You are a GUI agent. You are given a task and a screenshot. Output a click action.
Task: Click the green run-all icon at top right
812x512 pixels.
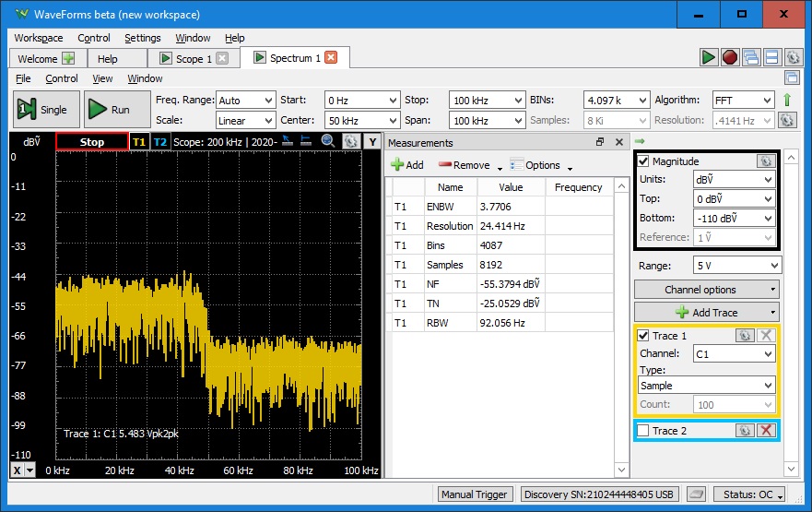pyautogui.click(x=708, y=57)
